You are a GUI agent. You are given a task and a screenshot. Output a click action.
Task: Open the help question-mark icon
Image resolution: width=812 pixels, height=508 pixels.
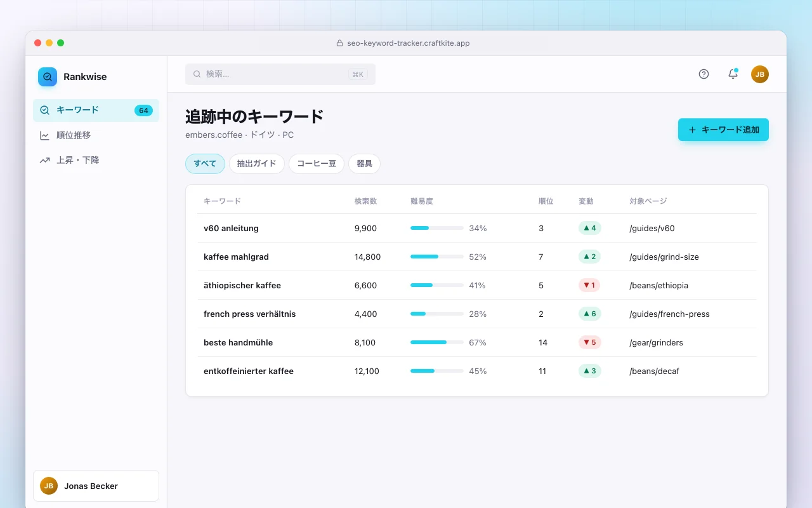(x=704, y=74)
